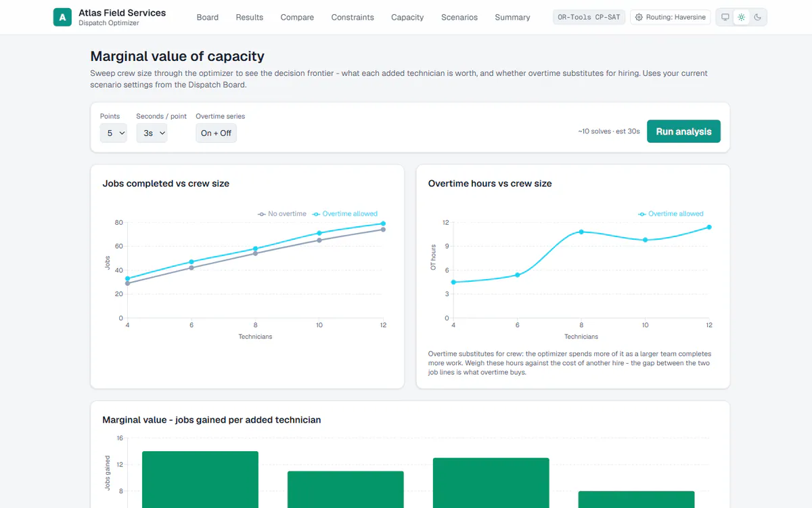812x508 pixels.
Task: Select light theme sun icon
Action: [742, 17]
